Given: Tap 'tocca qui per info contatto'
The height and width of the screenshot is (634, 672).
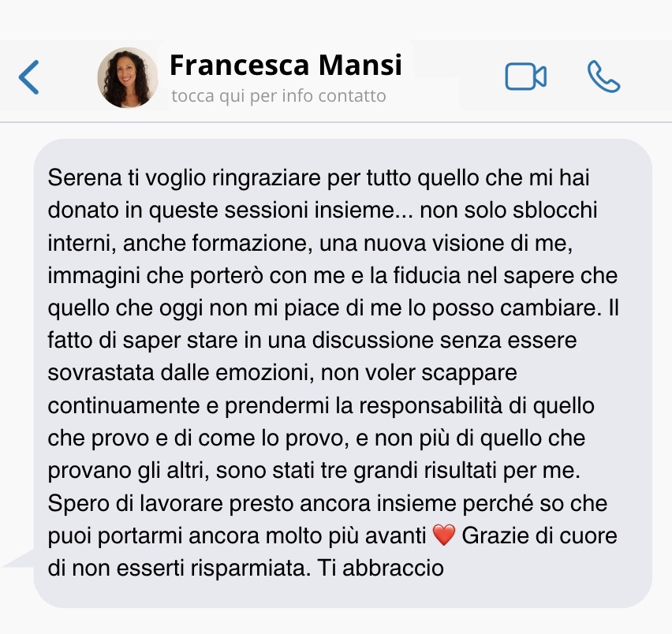Looking at the screenshot, I should (x=278, y=96).
